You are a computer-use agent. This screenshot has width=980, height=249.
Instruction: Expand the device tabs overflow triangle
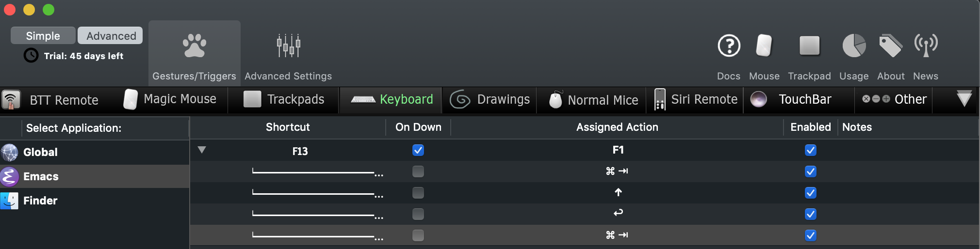click(964, 99)
